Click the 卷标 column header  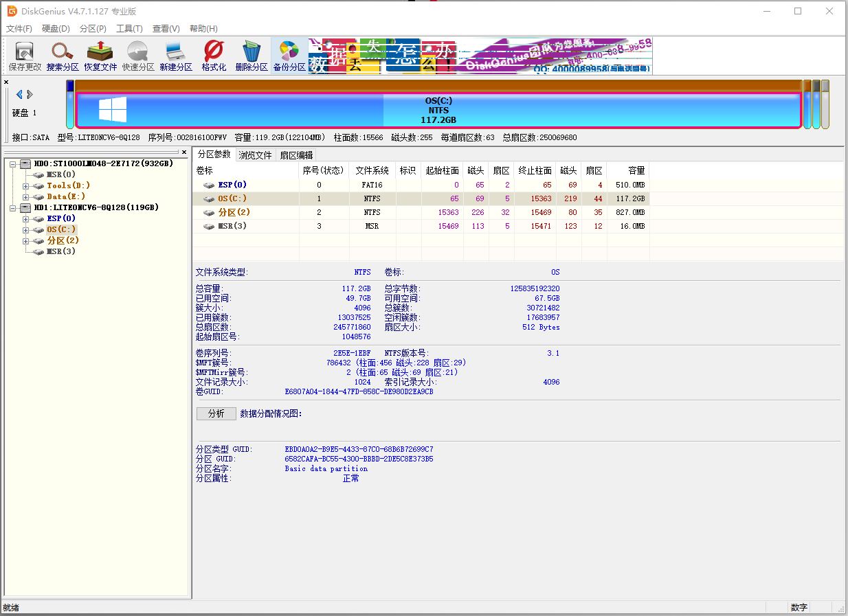[x=246, y=170]
